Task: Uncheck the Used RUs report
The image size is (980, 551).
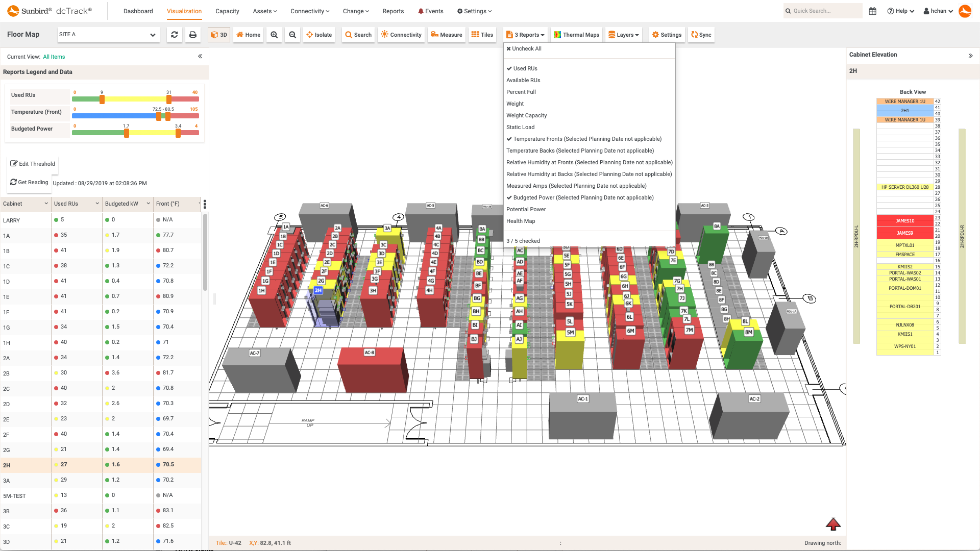Action: click(525, 68)
